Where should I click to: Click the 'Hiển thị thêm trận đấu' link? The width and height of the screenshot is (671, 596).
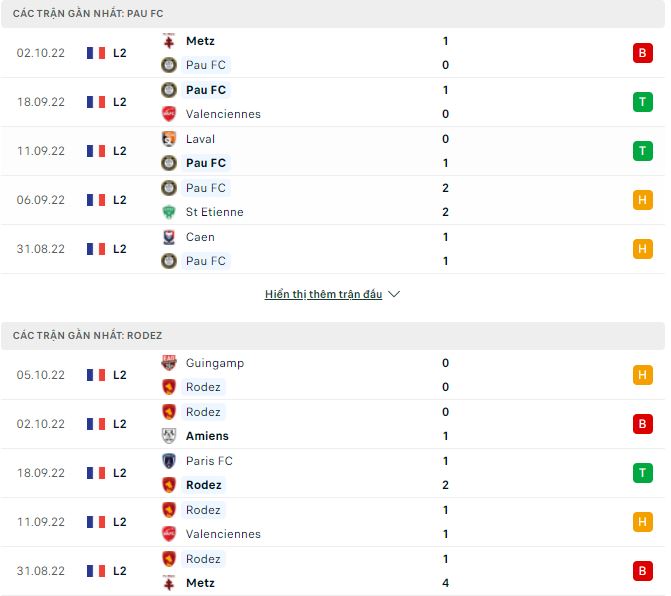[323, 295]
